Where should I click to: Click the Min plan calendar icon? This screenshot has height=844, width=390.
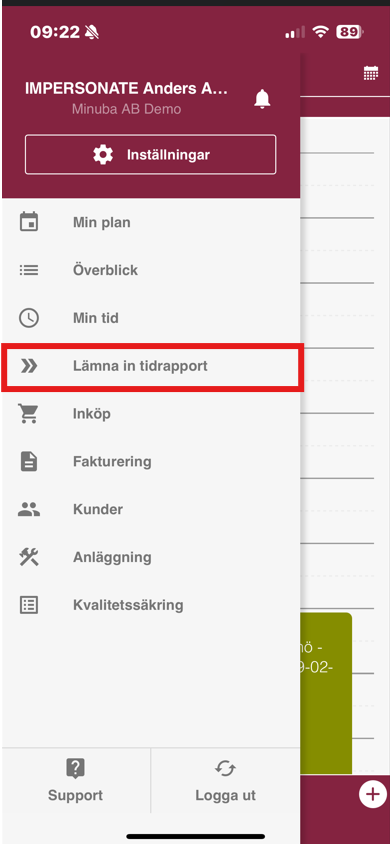(29, 222)
